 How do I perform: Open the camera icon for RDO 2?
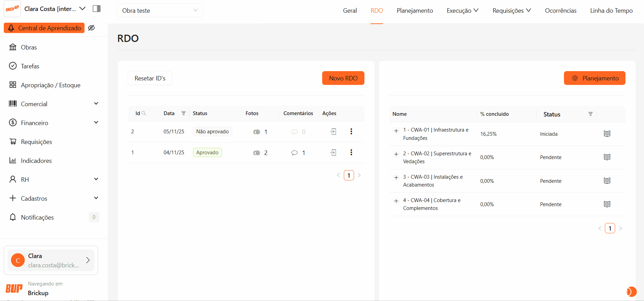click(x=257, y=132)
